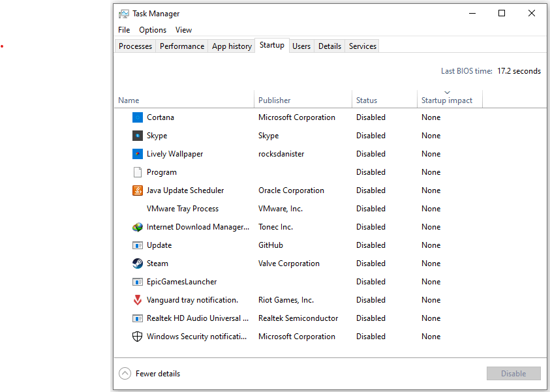Select the Program entry name
550x392 pixels.
[162, 172]
